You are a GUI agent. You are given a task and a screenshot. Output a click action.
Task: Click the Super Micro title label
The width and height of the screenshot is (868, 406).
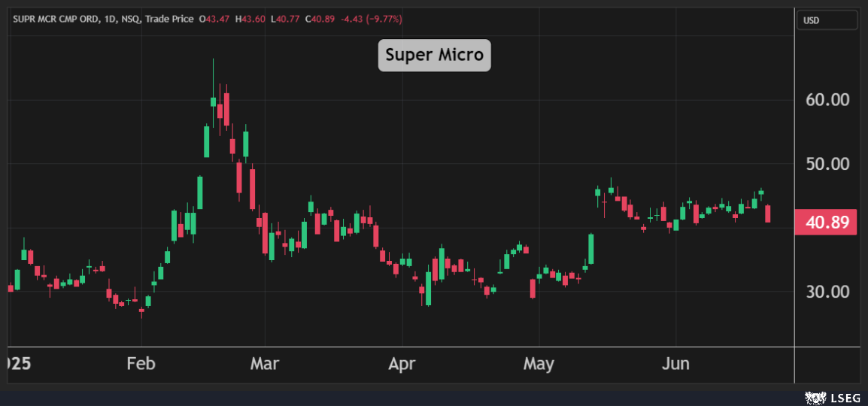[434, 55]
